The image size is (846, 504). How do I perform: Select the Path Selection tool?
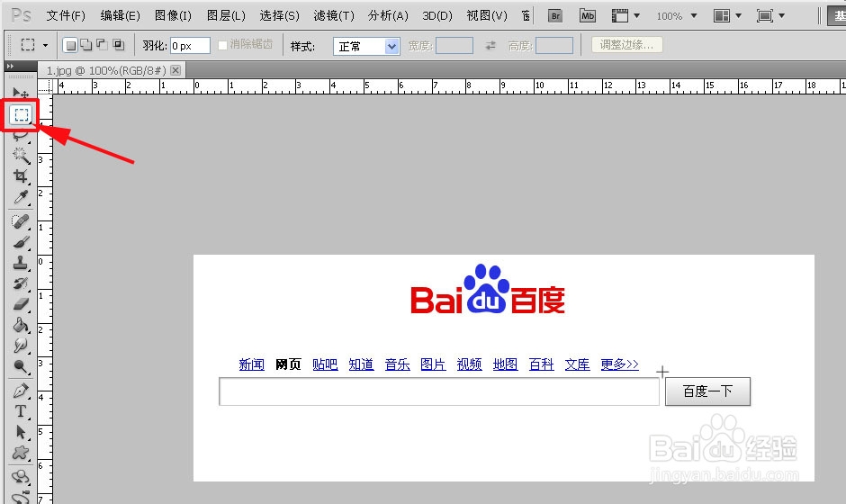tap(21, 432)
